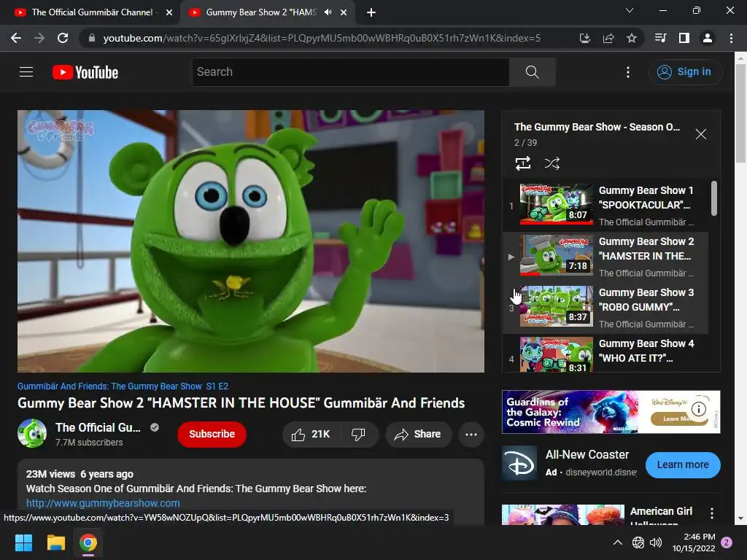The height and width of the screenshot is (560, 747).
Task: Open more actions ellipsis under video
Action: 471,435
